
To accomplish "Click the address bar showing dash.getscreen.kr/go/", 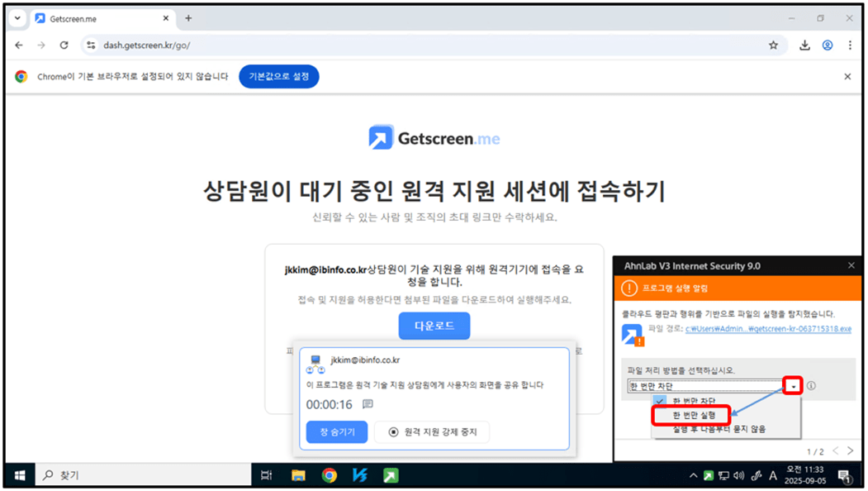I will click(x=413, y=45).
